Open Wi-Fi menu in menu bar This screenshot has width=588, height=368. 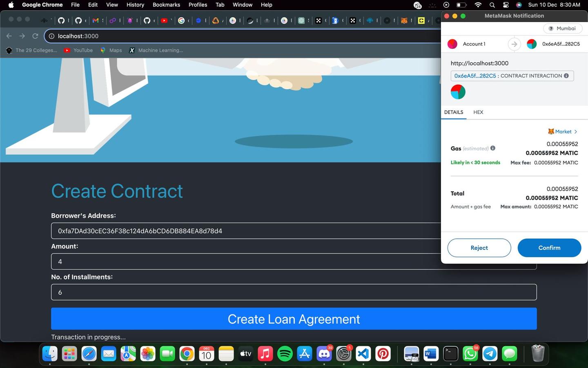(478, 5)
